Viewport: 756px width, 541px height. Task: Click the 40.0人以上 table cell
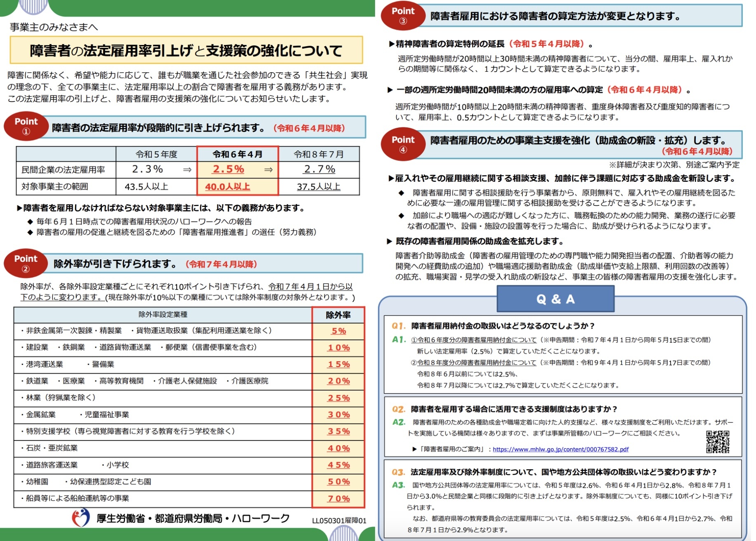(x=228, y=187)
